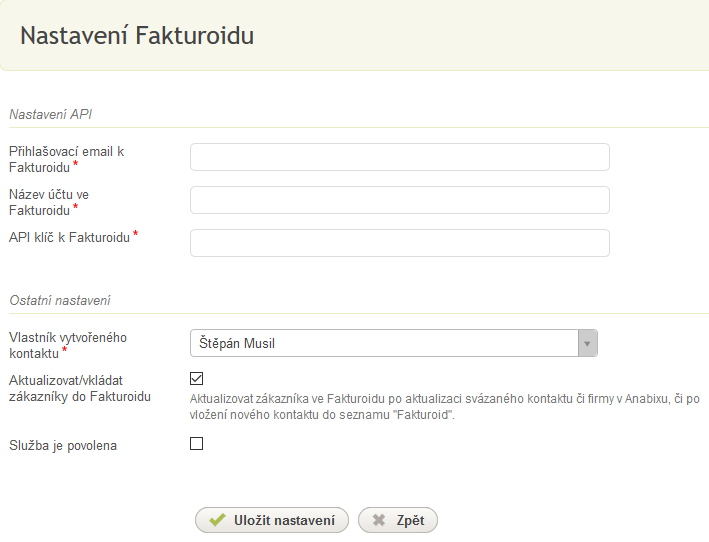Toggle the Aktualizovat/vkládat zákazníky checkbox
This screenshot has width=709, height=542.
click(x=196, y=378)
